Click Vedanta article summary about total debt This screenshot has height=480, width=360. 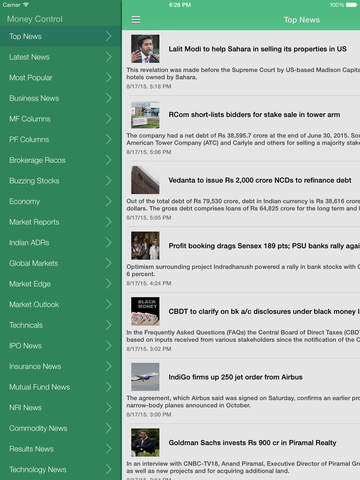tap(243, 205)
